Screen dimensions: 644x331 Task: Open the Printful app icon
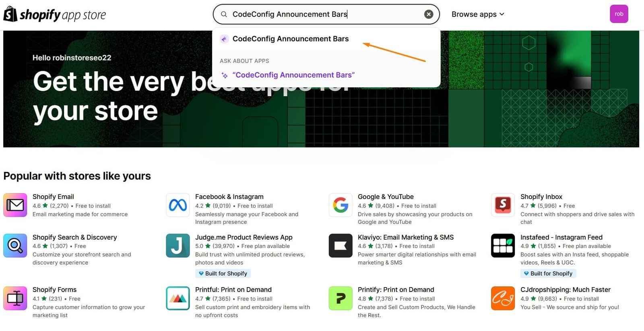click(178, 298)
